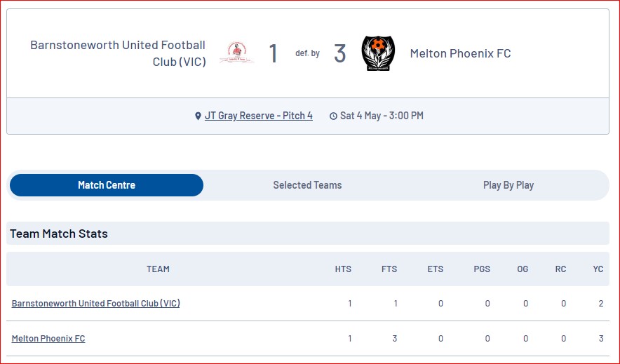Switch to the Play By Play tab
This screenshot has height=364, width=620.
coord(508,185)
